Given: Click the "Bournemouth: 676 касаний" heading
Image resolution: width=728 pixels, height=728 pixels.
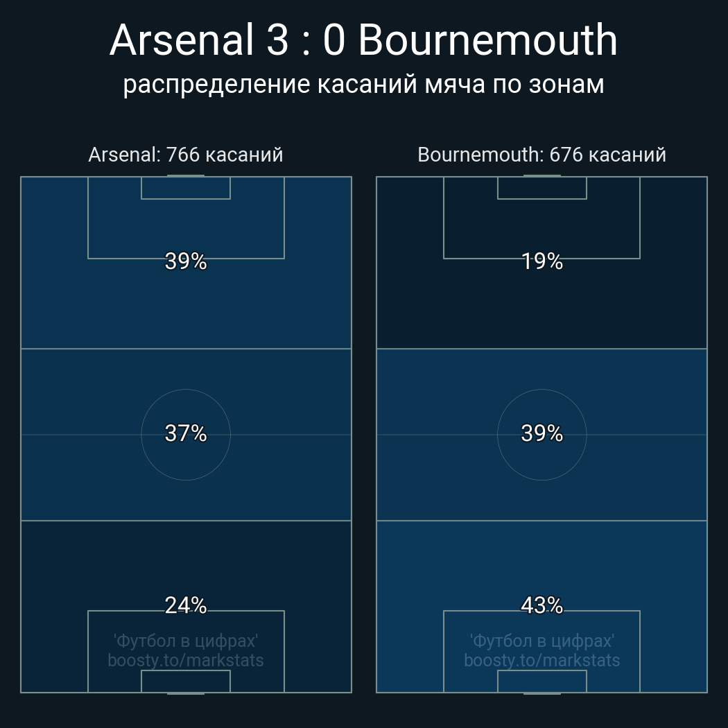Looking at the screenshot, I should [x=541, y=155].
